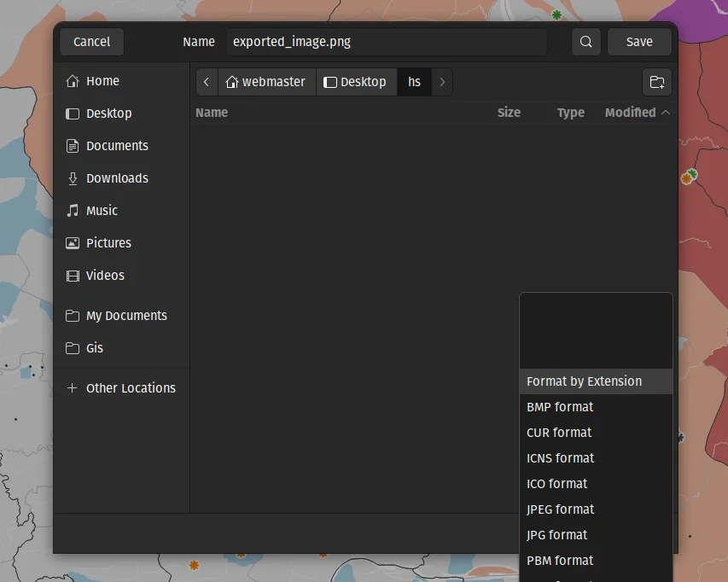Viewport: 728px width, 582px height.
Task: Pick Format by Extension option
Action: pyautogui.click(x=584, y=381)
